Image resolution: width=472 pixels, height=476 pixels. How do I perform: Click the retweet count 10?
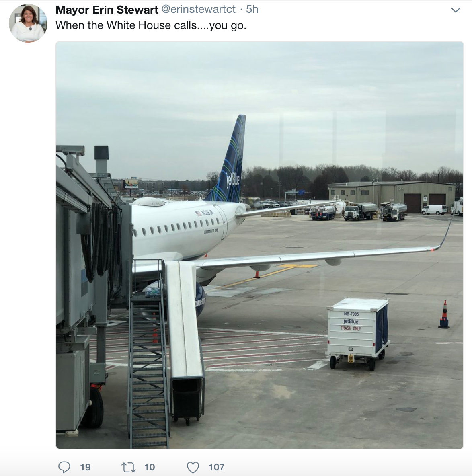tap(149, 467)
